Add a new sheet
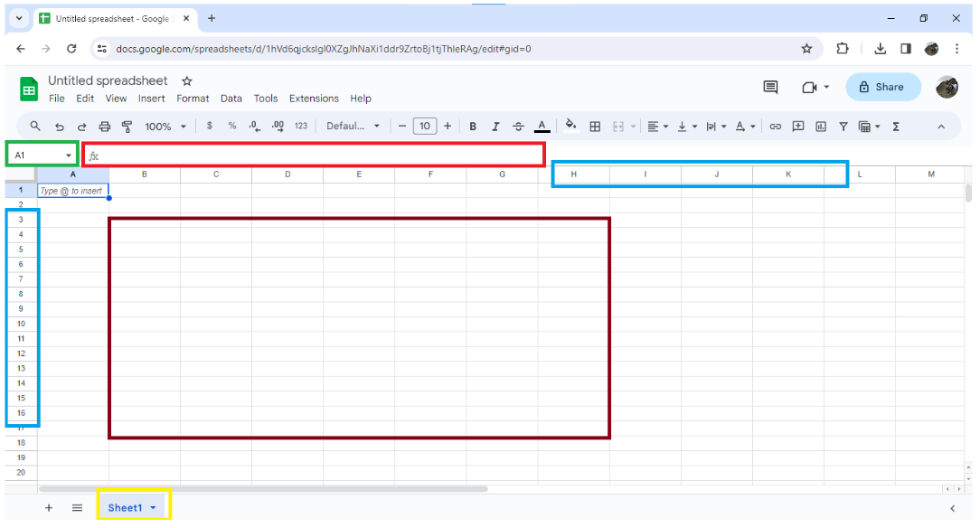Viewport: 980px width, 528px height. tap(49, 507)
